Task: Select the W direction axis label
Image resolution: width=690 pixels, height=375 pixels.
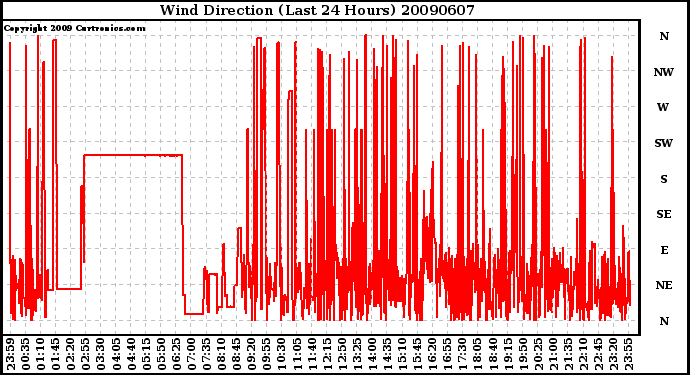Action: click(x=663, y=107)
